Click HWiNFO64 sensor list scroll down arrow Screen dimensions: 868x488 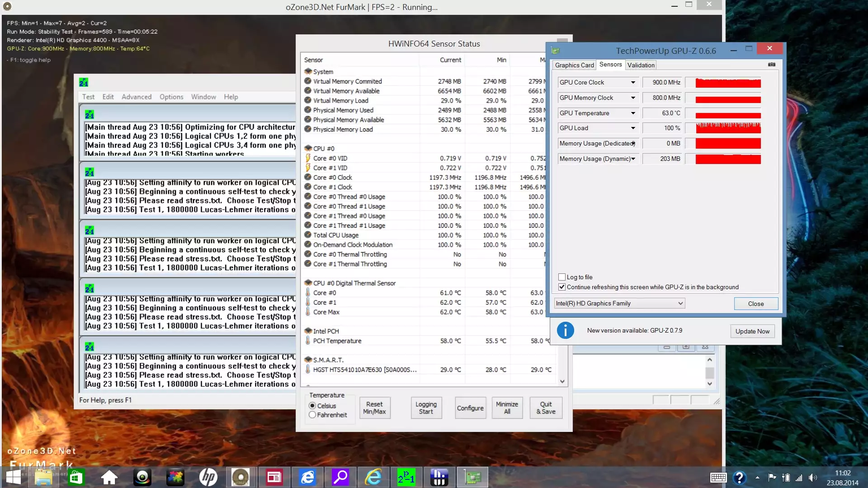coord(562,381)
